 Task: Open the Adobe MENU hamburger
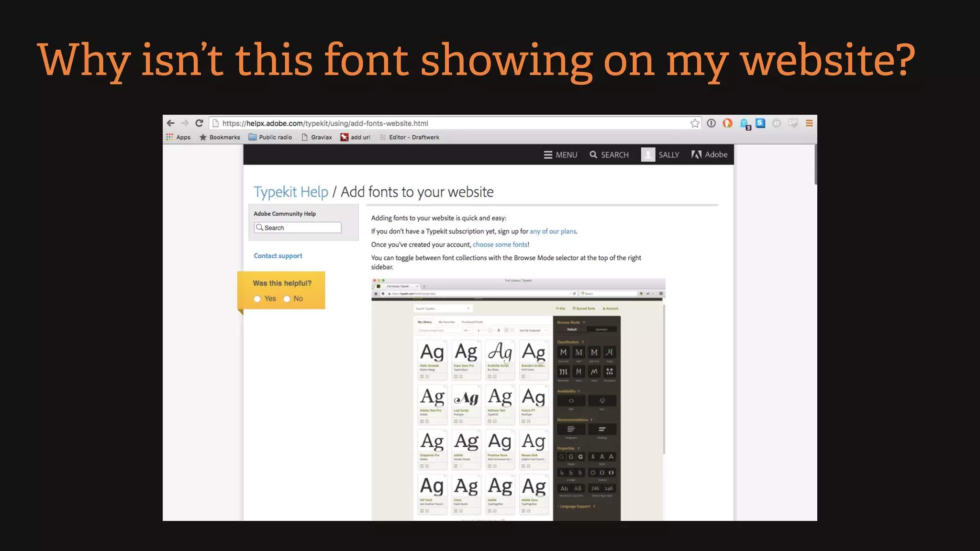click(x=560, y=155)
